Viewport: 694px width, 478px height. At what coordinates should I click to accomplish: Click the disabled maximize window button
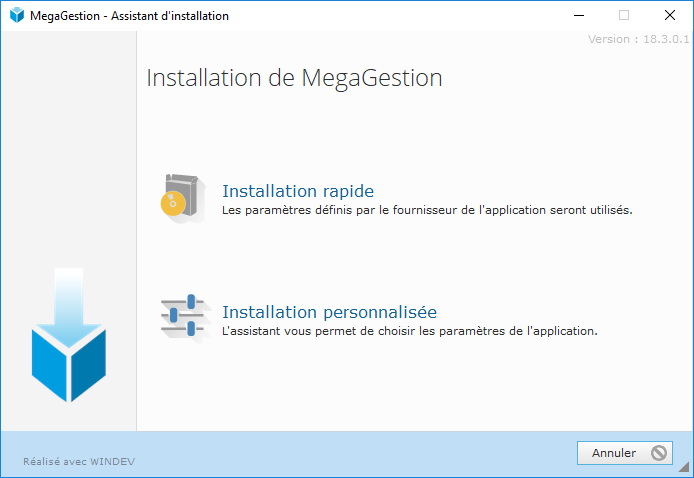click(624, 15)
